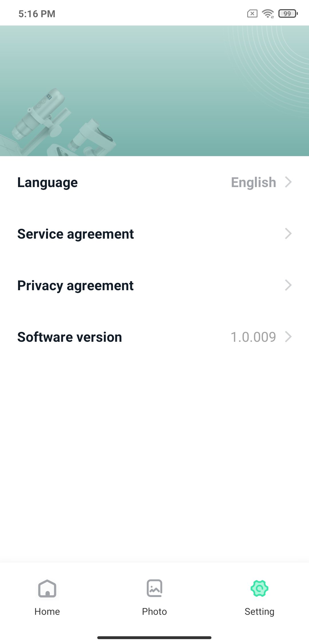This screenshot has height=644, width=309.
Task: Tap the Software version chevron arrow
Action: [288, 337]
